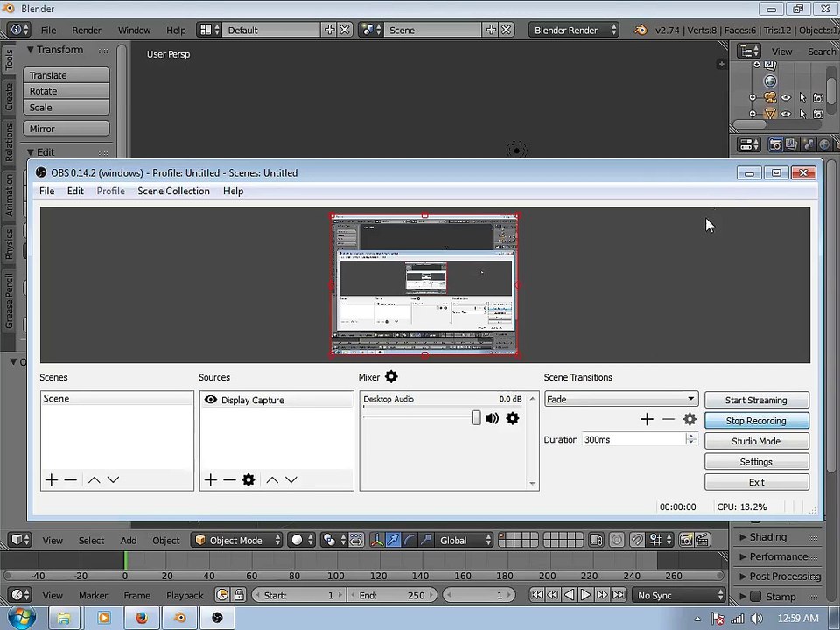Click World globe icon in Outliner

(770, 81)
